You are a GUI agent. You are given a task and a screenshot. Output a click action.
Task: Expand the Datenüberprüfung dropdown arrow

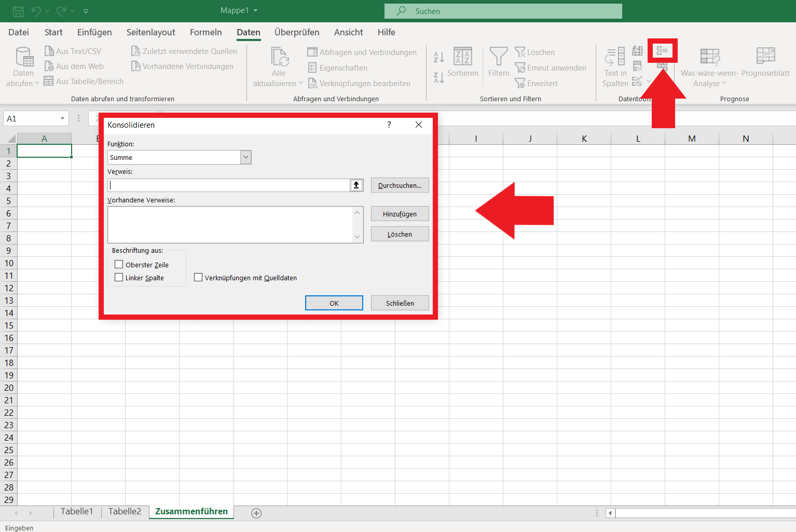[649, 81]
